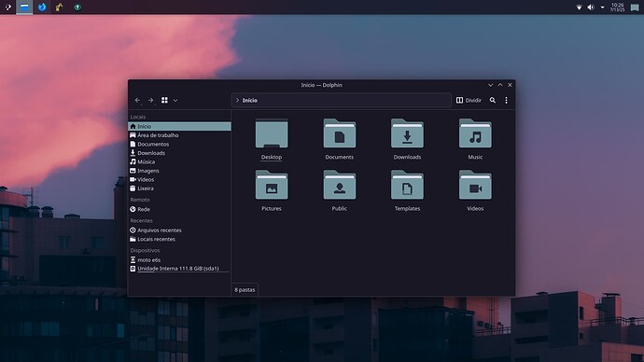Close the Dolphin window
The height and width of the screenshot is (362, 644).
tap(510, 85)
